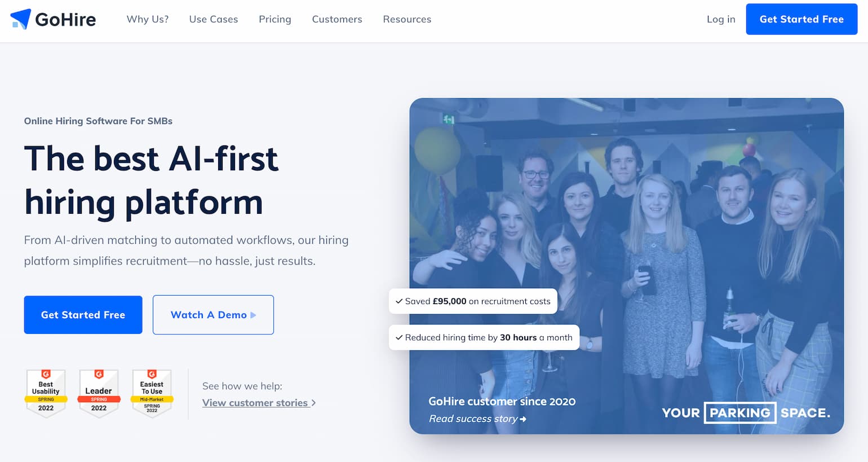Click the arrow icon beside Read success story
The height and width of the screenshot is (462, 868).
[523, 419]
